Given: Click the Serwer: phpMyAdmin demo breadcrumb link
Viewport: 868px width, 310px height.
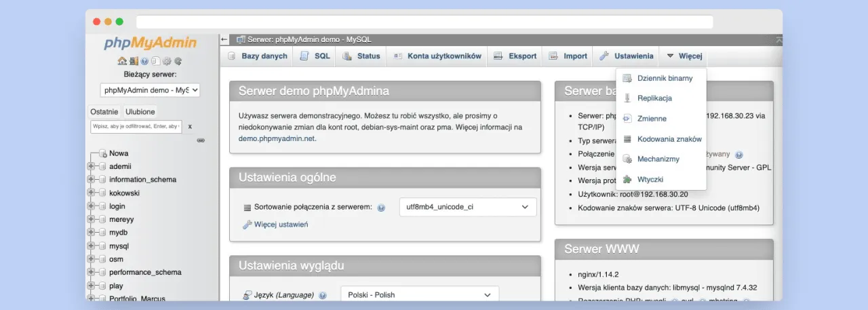Looking at the screenshot, I should (309, 39).
